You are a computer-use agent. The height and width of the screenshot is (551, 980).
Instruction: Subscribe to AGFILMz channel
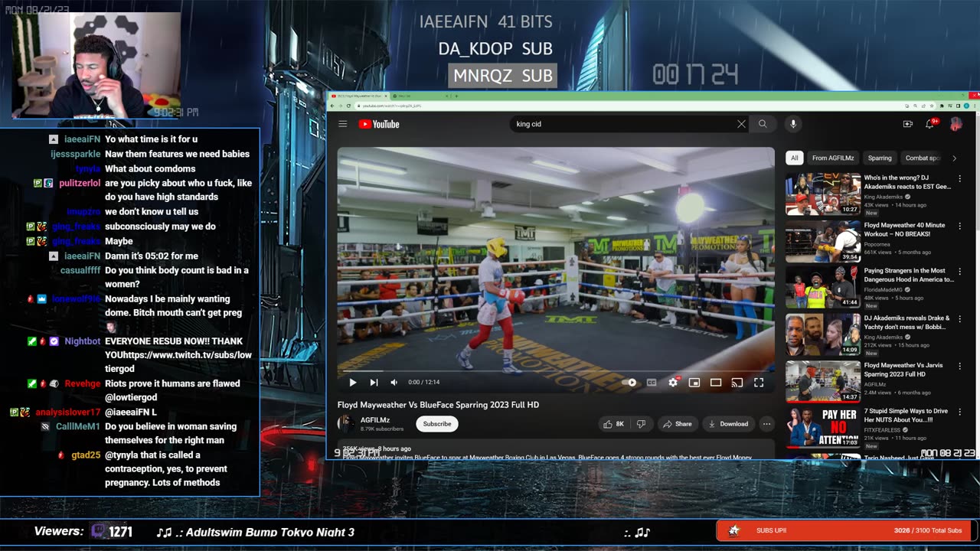[437, 424]
